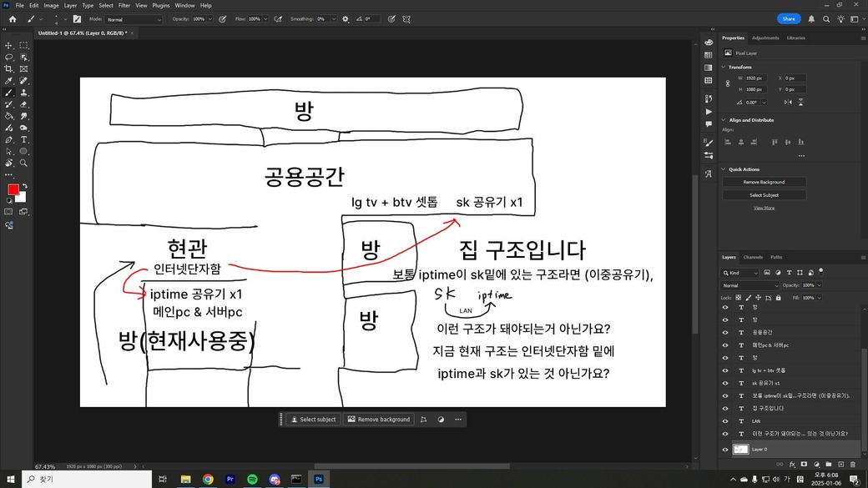Viewport: 868px width, 488px height.
Task: Choose the Crop tool
Action: coord(8,68)
